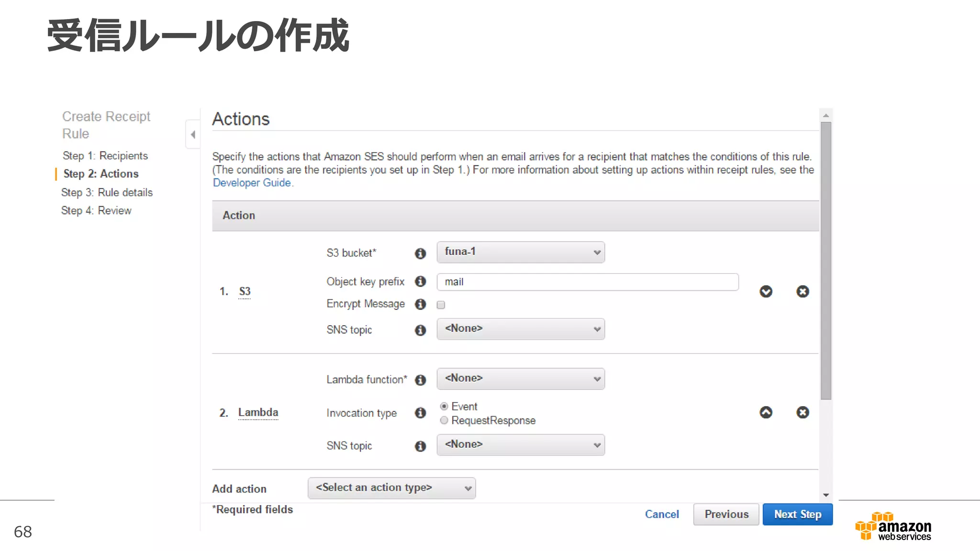The image size is (980, 551).
Task: Open the S3 bucket funa-1 dropdown
Action: coord(520,252)
